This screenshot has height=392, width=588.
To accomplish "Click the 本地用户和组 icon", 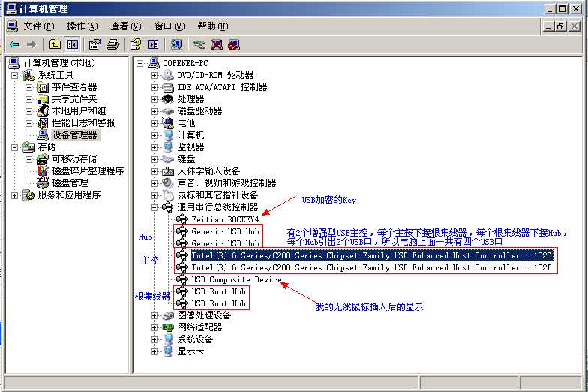I will tap(43, 111).
